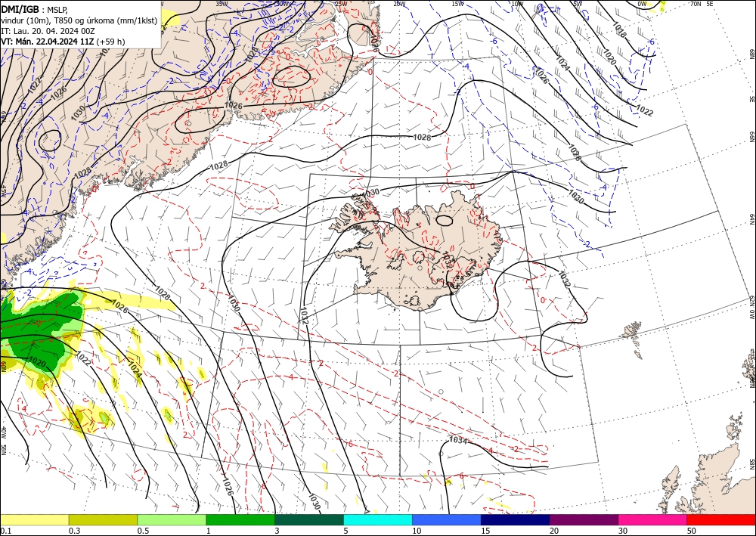Click the pink 30–50 mm legend swatch
This screenshot has width=756, height=536.
click(653, 519)
